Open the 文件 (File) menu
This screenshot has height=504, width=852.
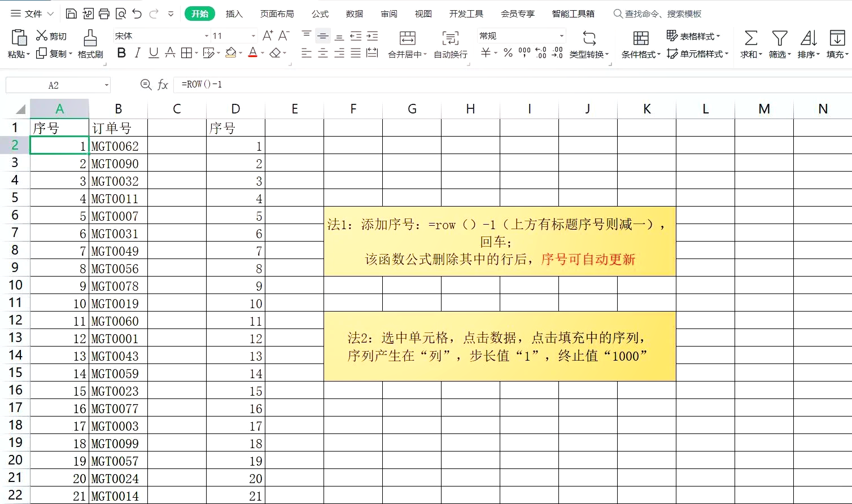pyautogui.click(x=32, y=14)
